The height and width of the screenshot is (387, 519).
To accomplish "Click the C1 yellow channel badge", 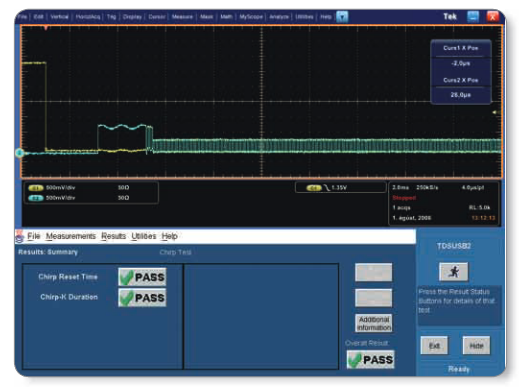I will coord(36,188).
